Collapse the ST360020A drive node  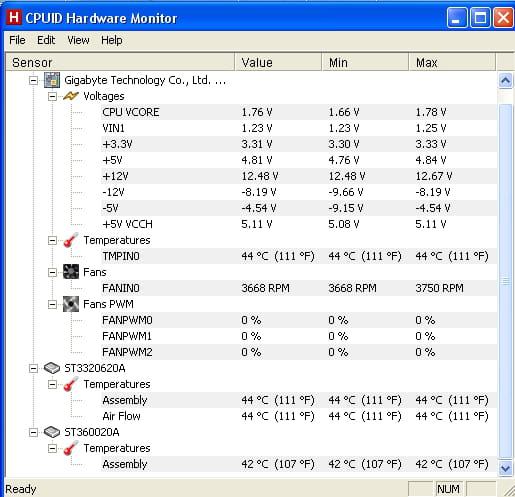(x=33, y=432)
